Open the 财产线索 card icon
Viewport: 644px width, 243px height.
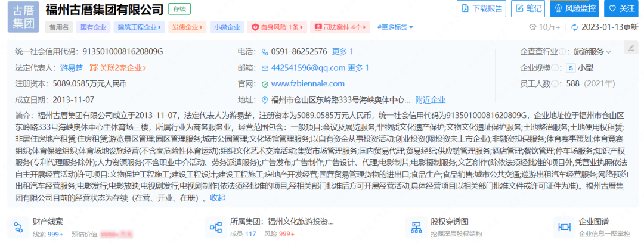(18, 227)
